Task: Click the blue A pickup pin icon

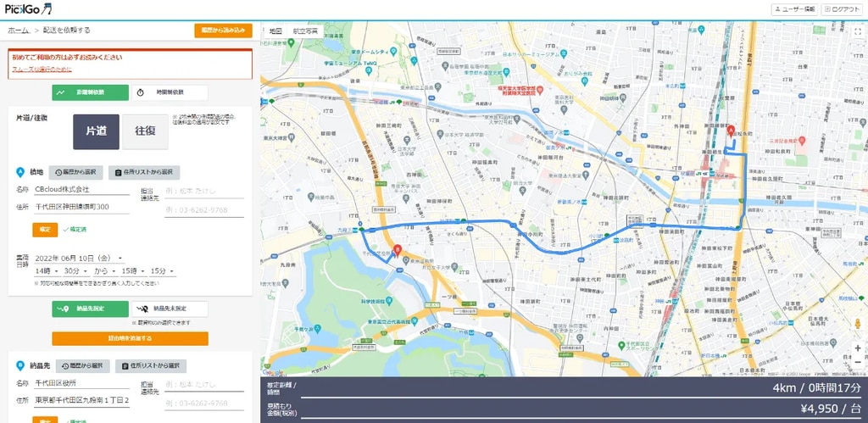Action: [x=20, y=172]
